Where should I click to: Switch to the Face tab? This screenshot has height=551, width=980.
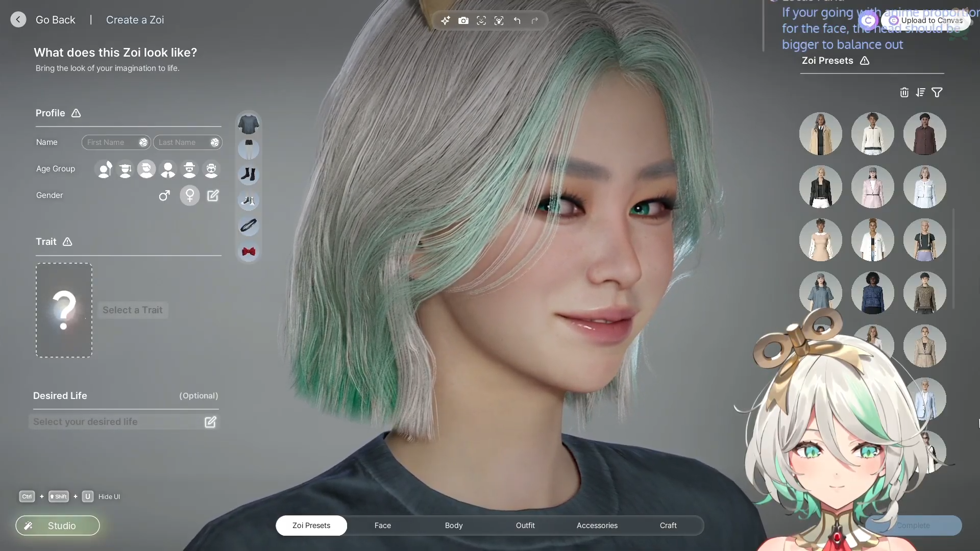(382, 525)
